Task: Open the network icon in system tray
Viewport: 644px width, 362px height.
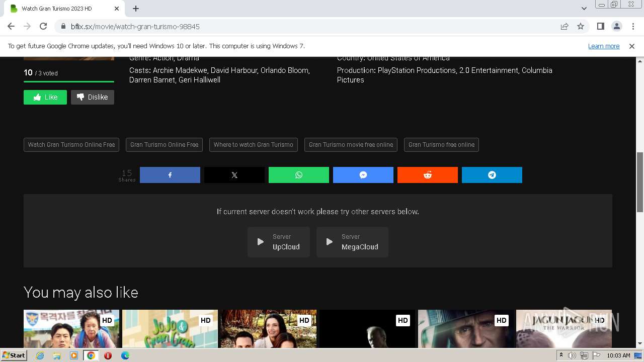Action: pyautogui.click(x=584, y=355)
